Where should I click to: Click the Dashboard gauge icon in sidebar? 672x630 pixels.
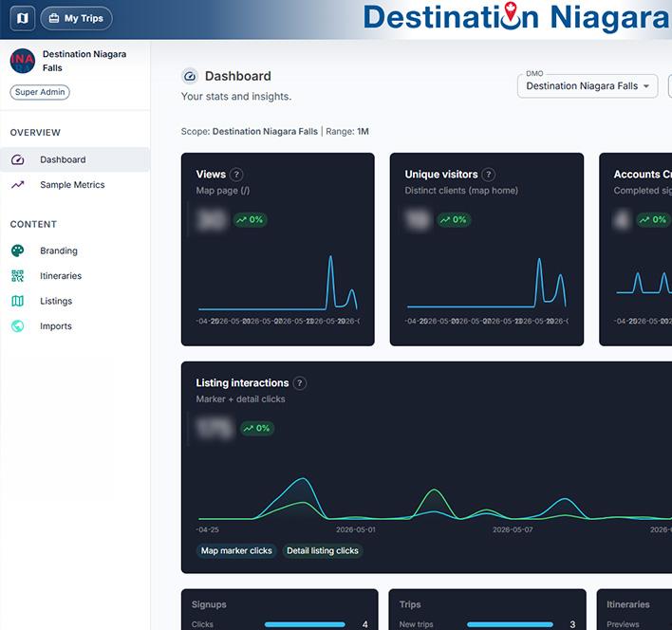(18, 159)
